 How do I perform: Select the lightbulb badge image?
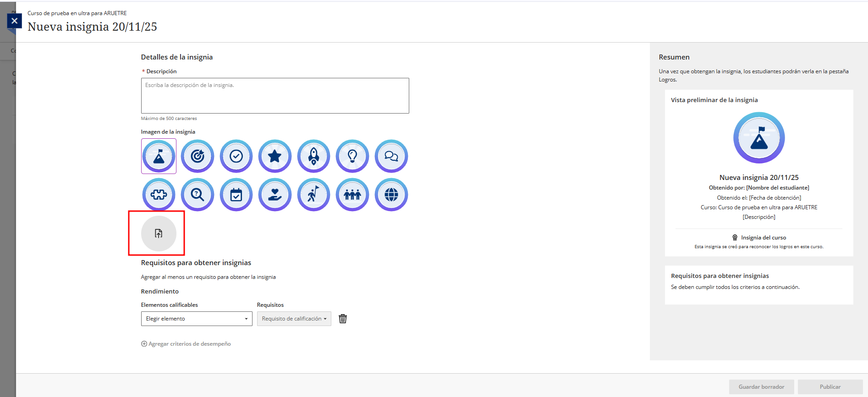(x=352, y=156)
